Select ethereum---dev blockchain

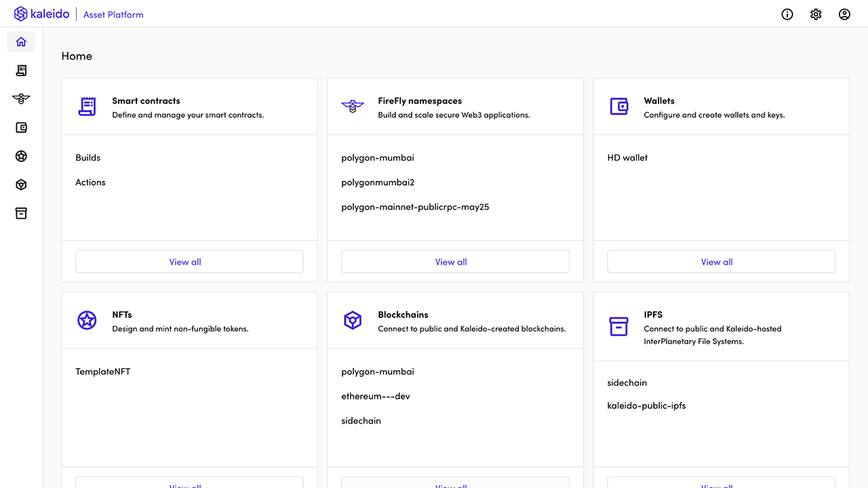(x=376, y=396)
